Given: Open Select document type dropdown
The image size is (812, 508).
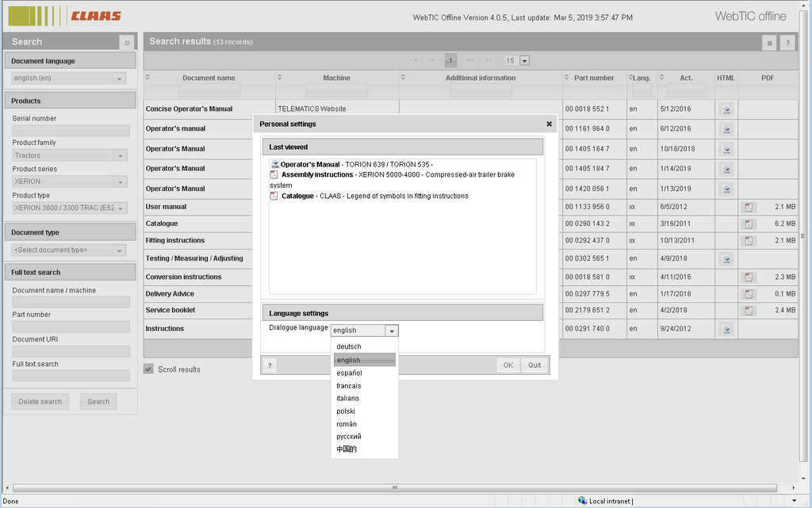Looking at the screenshot, I should [x=120, y=250].
